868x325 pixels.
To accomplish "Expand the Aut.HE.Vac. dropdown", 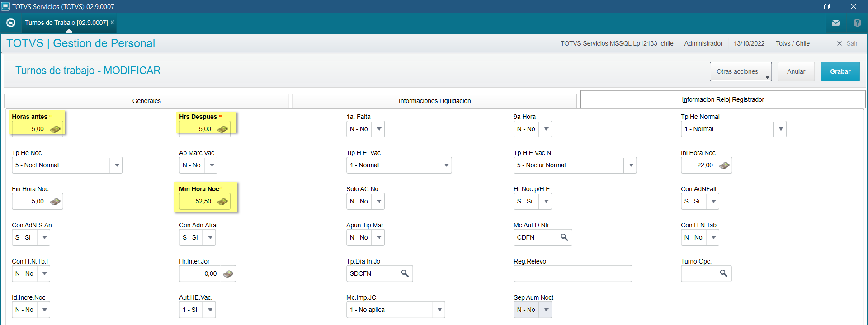I will coord(210,310).
